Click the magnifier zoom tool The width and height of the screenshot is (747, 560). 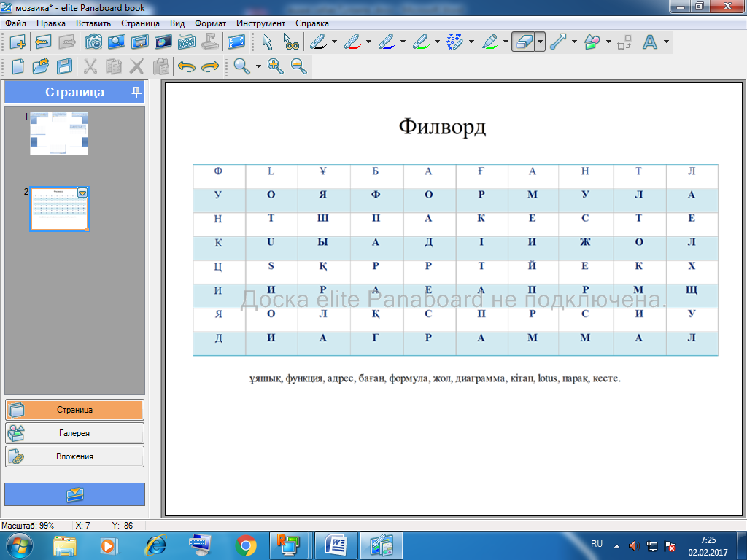(241, 66)
